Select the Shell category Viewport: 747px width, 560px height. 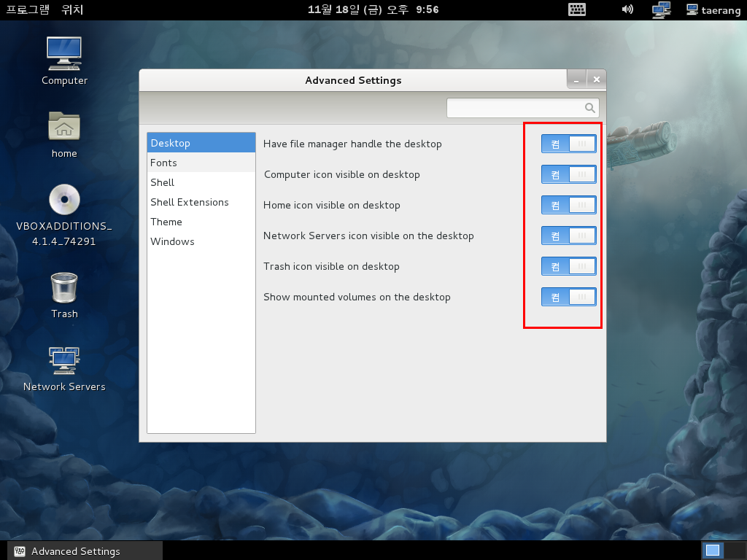[201, 182]
